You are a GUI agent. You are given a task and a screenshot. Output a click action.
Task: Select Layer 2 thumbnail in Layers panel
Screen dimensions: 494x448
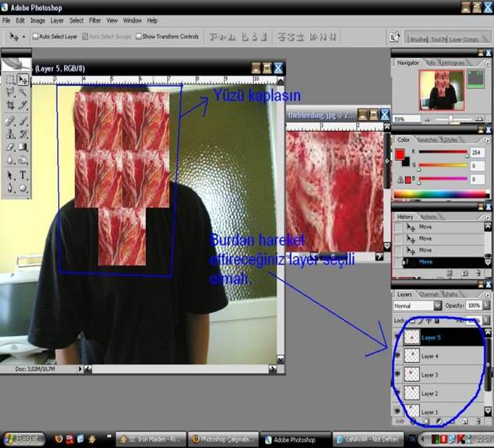click(411, 393)
